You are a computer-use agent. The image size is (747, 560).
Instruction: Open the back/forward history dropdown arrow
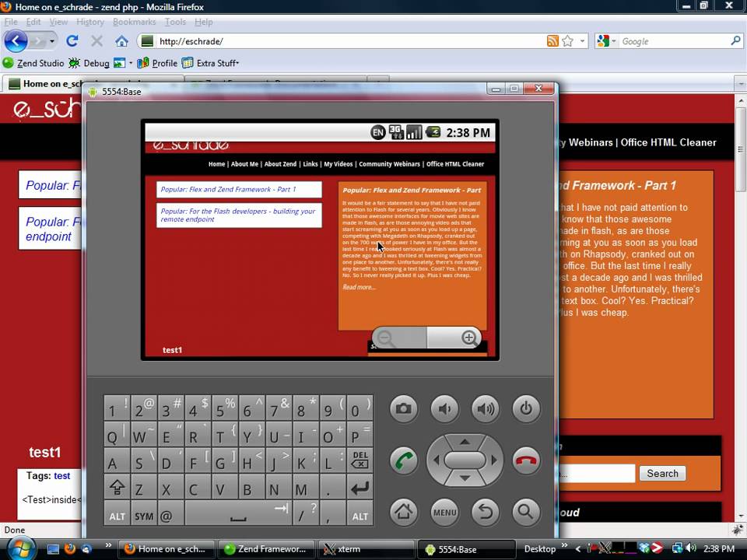click(52, 41)
